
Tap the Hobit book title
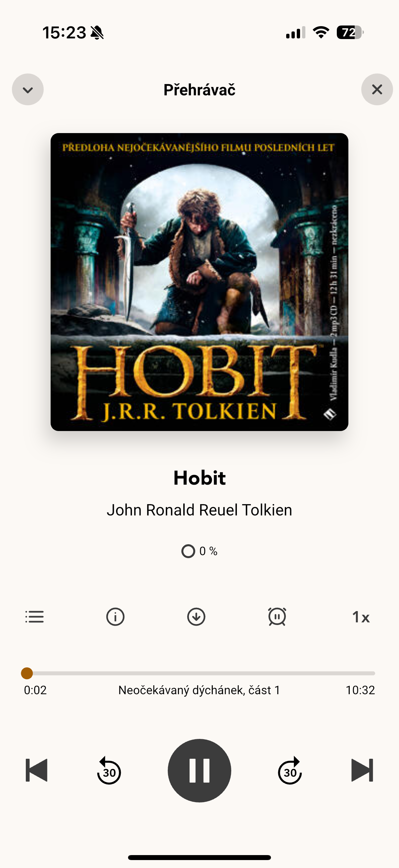(199, 478)
